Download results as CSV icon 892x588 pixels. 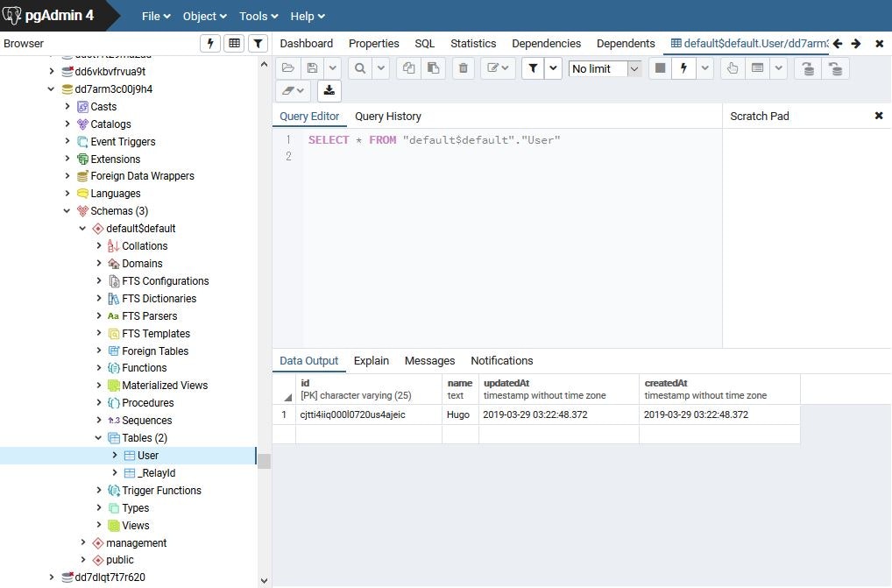click(x=329, y=90)
